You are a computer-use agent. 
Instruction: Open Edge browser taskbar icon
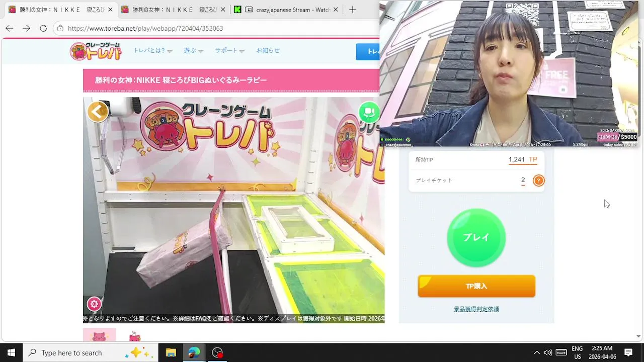194,352
